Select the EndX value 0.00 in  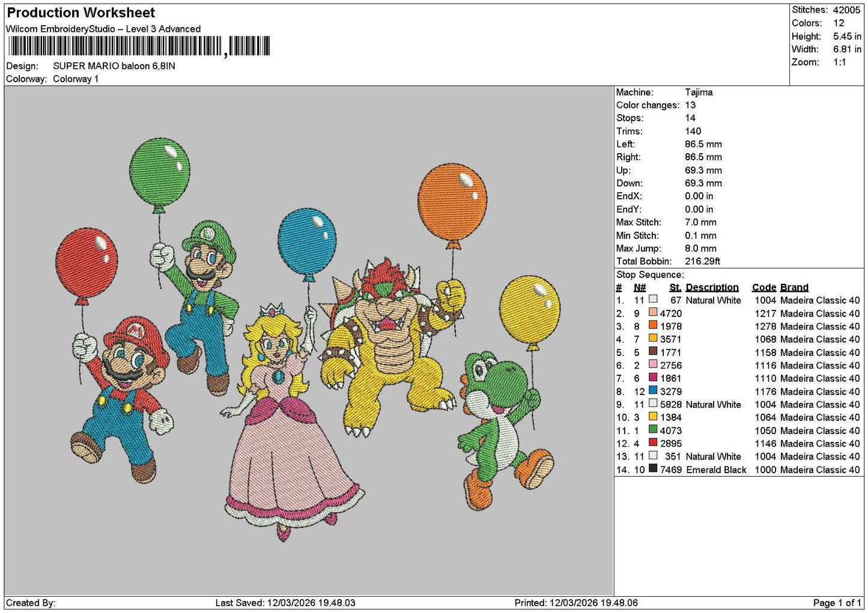[699, 196]
